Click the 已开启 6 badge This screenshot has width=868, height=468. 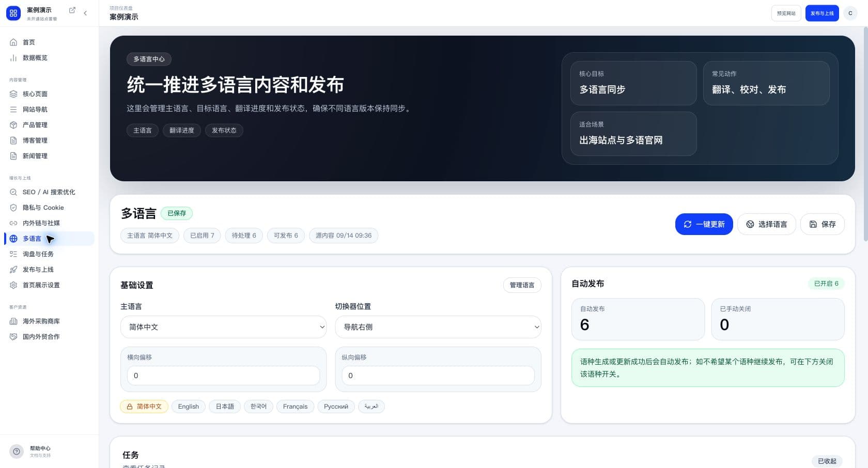coord(826,284)
